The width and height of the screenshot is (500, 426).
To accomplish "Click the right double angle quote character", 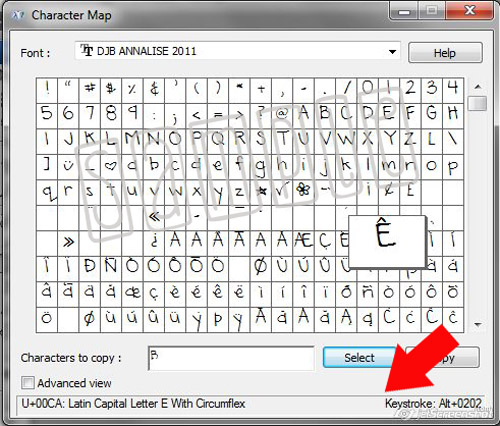I will (68, 242).
